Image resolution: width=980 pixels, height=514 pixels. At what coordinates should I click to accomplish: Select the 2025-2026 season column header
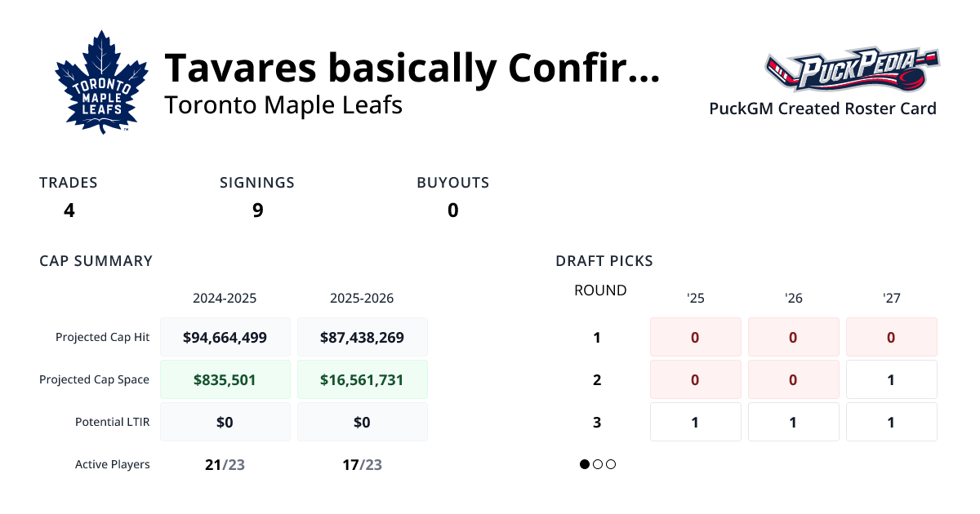click(x=362, y=298)
